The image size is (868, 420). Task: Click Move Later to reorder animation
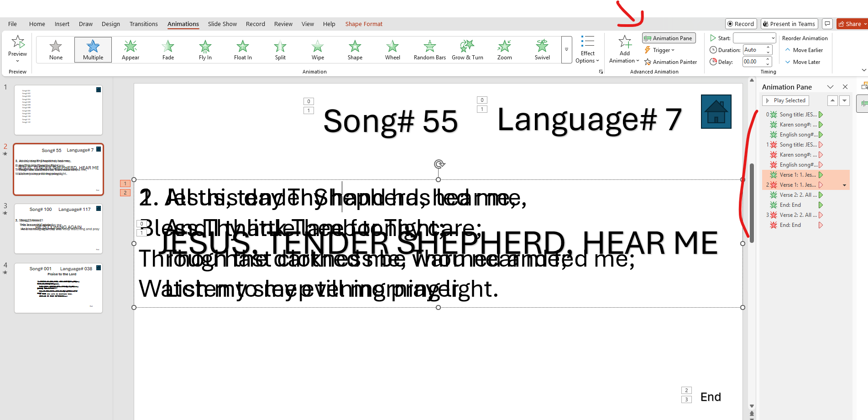(x=802, y=62)
